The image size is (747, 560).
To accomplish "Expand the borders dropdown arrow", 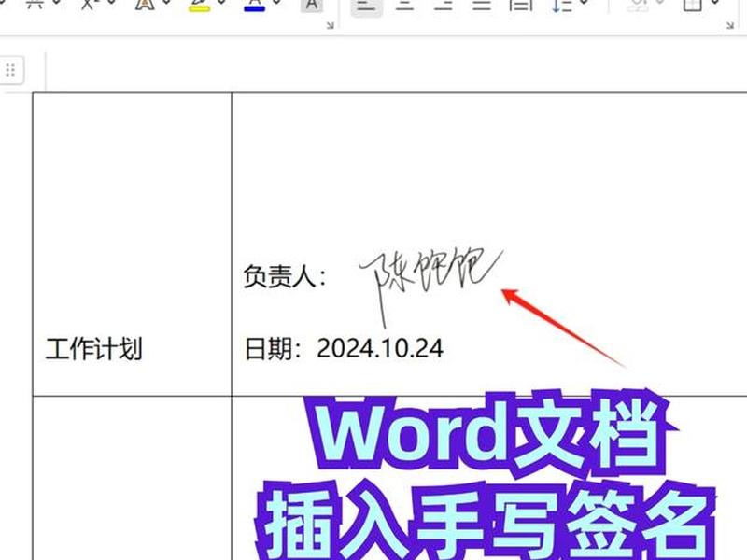I will [715, 4].
